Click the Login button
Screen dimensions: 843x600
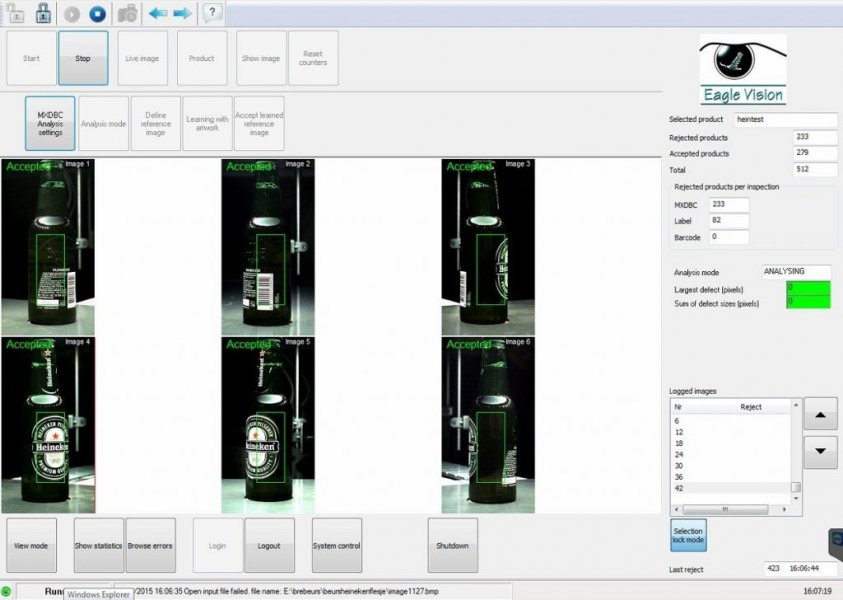click(217, 546)
